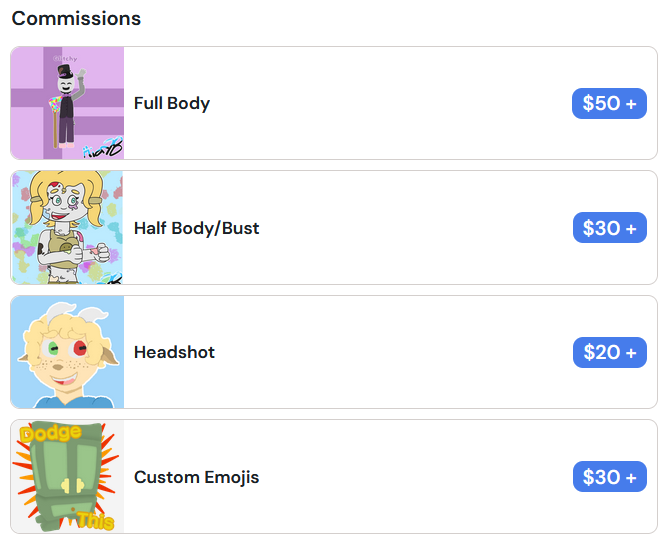The image size is (672, 544).
Task: Click the Headshot sheep character thumbnail
Action: (67, 352)
